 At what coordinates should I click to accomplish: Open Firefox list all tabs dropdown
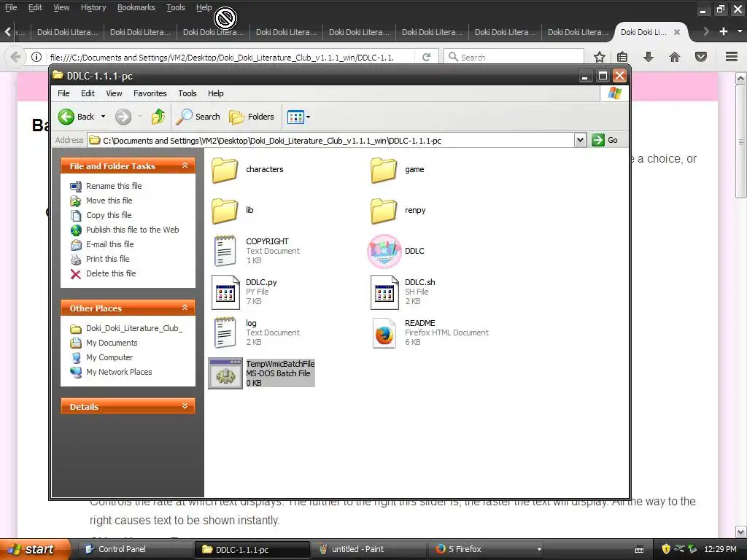tap(740, 31)
